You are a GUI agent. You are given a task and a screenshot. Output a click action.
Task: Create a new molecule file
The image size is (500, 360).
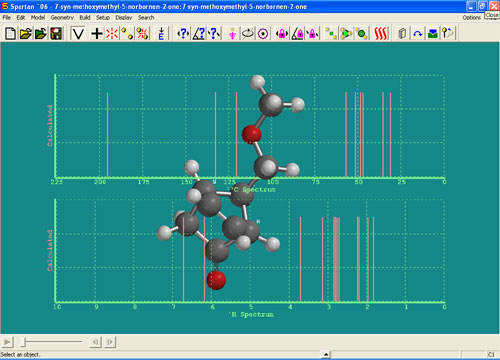pyautogui.click(x=10, y=34)
